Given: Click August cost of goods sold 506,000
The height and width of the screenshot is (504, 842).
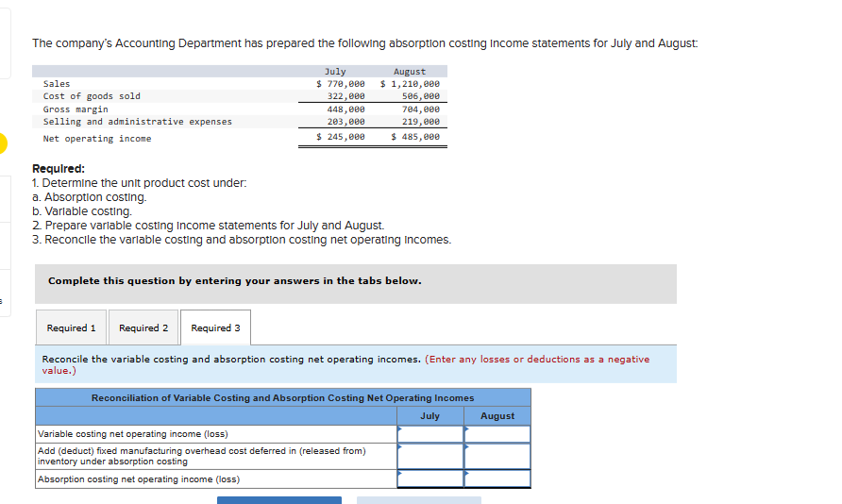Looking at the screenshot, I should click(420, 96).
